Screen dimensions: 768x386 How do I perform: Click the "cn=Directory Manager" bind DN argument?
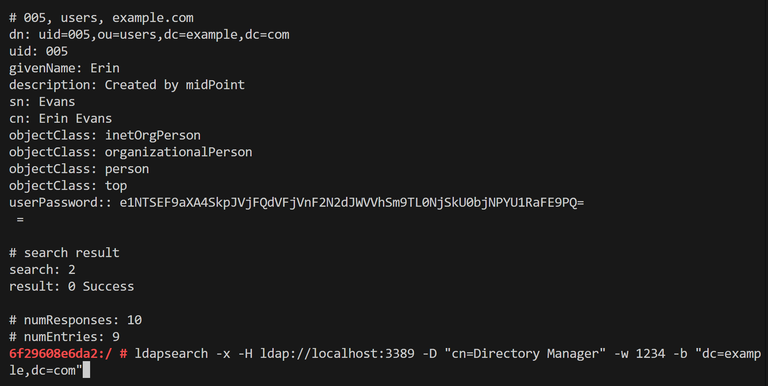click(x=524, y=354)
